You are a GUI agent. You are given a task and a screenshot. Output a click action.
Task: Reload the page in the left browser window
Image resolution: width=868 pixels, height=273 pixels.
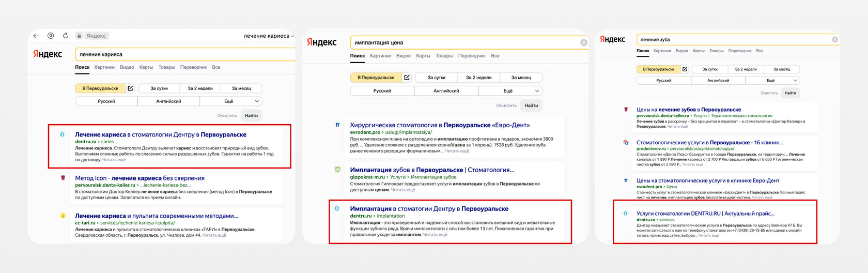click(x=66, y=36)
